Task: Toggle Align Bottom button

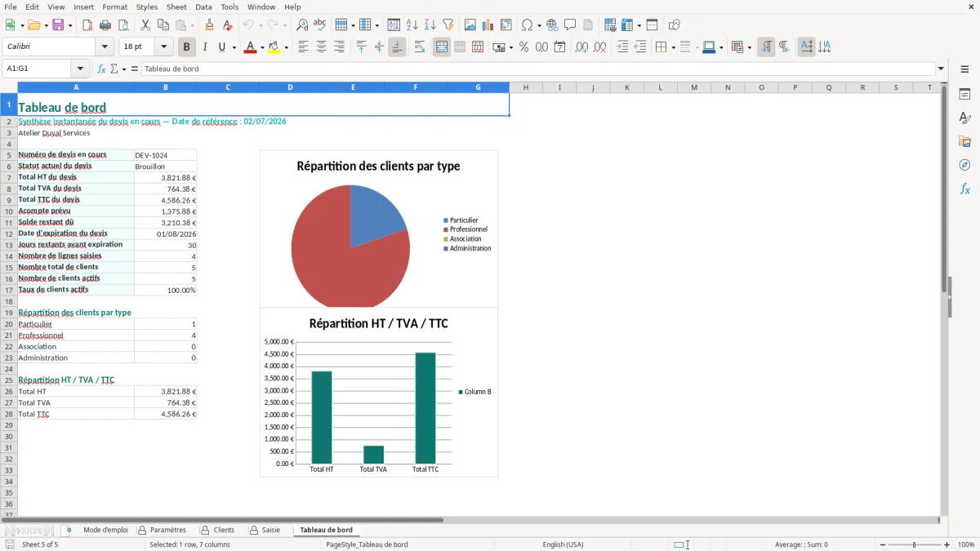Action: [397, 47]
